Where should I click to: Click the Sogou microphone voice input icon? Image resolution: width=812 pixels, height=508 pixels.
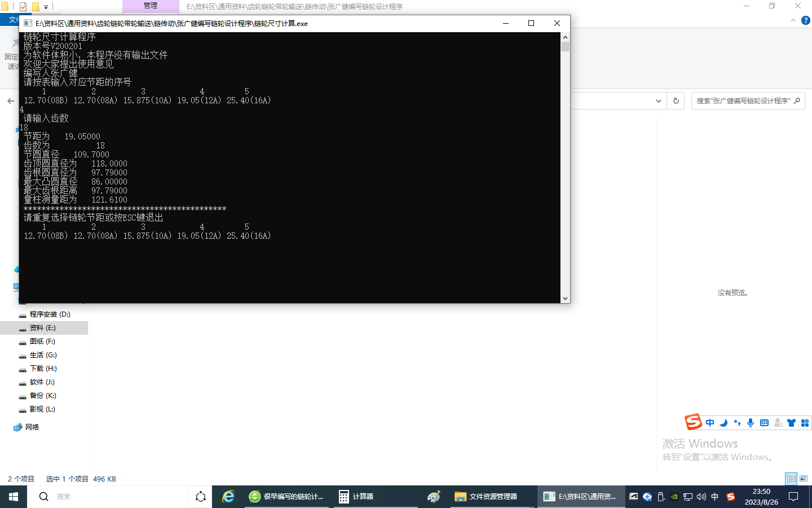751,423
